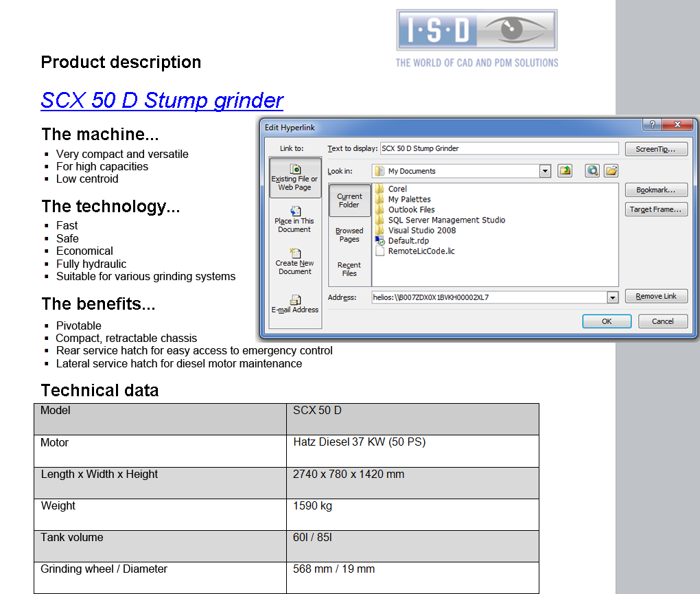Select Create New Document link type

point(294,261)
